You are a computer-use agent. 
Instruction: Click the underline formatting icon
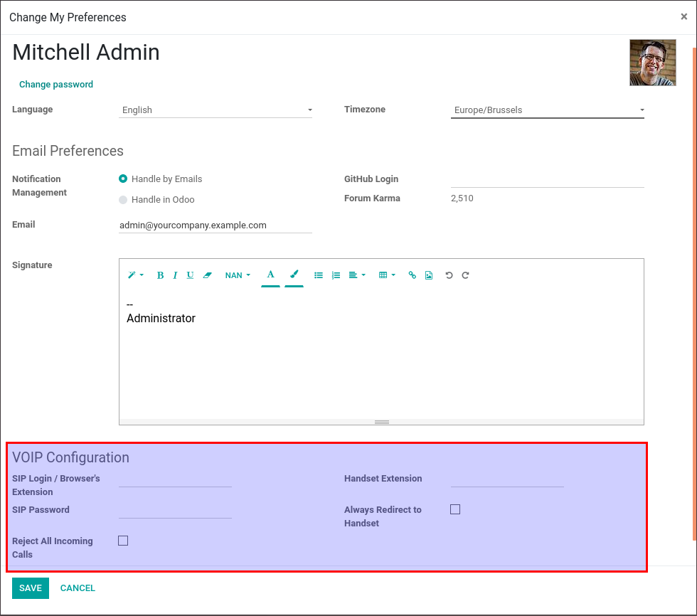(x=190, y=275)
